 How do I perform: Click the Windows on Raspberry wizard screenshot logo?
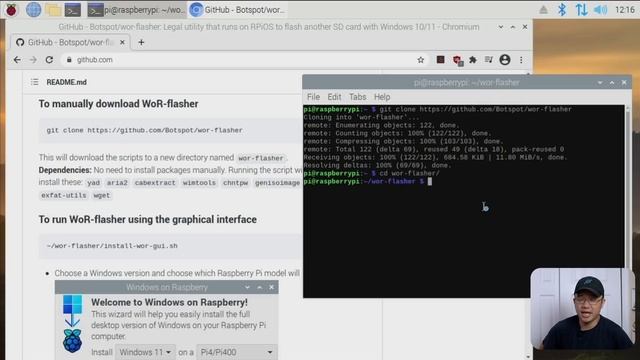coord(73,324)
